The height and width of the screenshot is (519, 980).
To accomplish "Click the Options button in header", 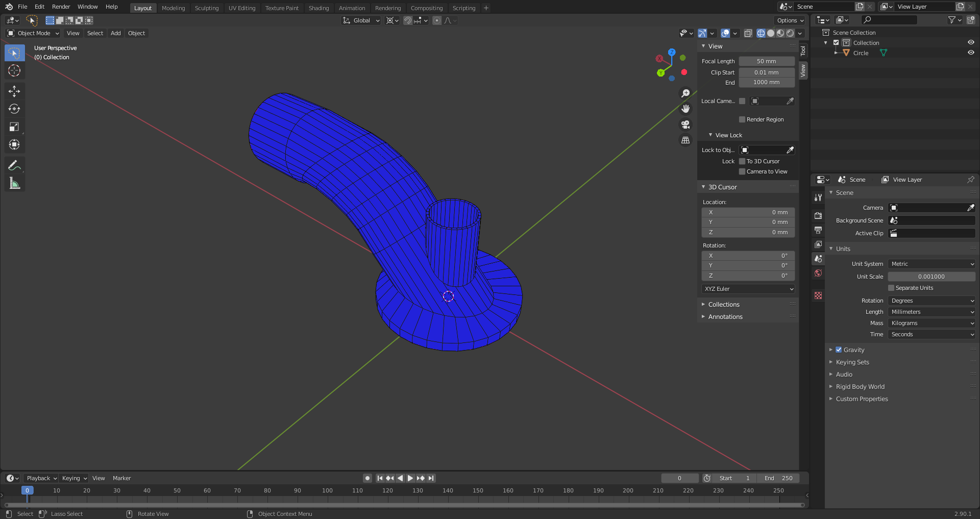I will [x=790, y=20].
